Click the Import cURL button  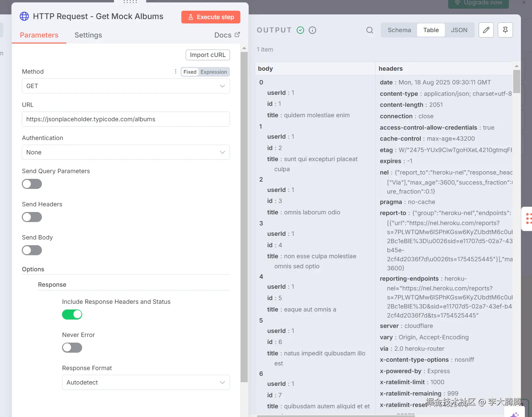[208, 55]
